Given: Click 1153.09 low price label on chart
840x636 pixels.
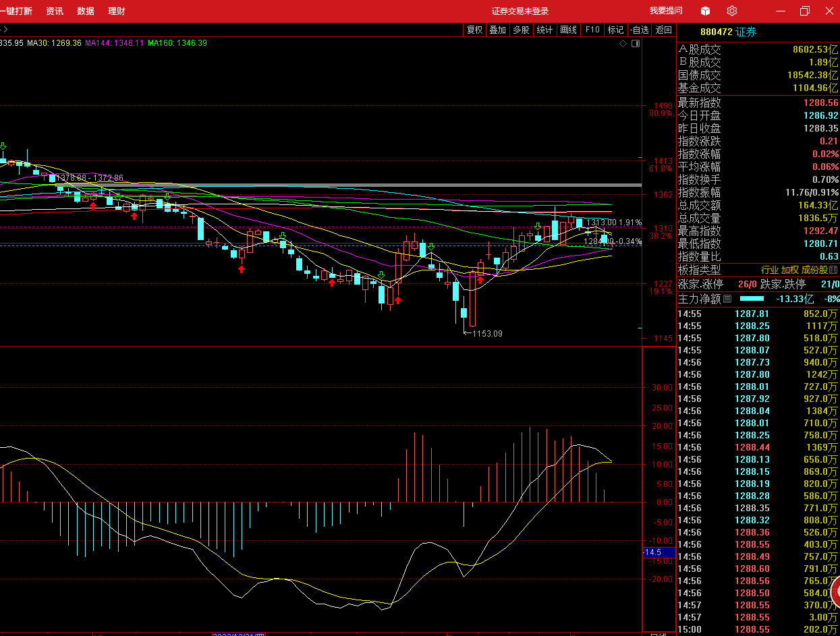Looking at the screenshot, I should click(x=487, y=333).
